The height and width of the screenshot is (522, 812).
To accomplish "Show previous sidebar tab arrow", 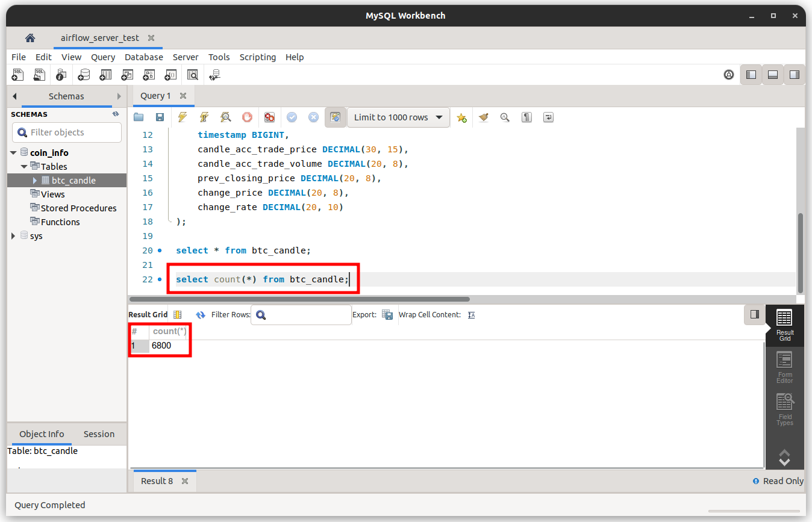I will tap(14, 96).
